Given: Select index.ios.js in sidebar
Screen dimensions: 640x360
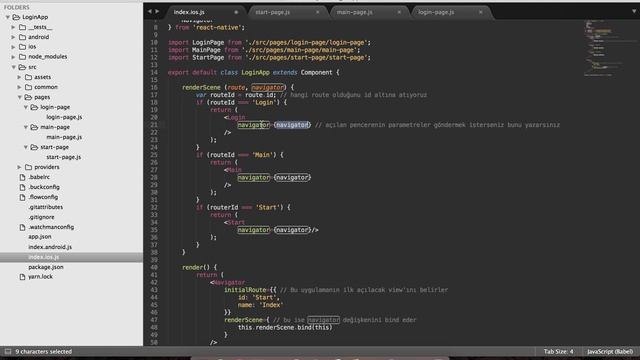Looking at the screenshot, I should click(44, 257).
